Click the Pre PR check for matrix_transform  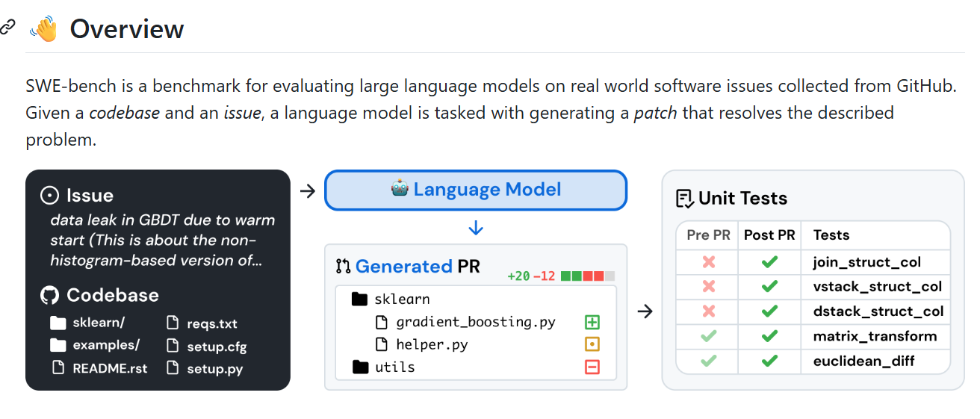pyautogui.click(x=709, y=336)
